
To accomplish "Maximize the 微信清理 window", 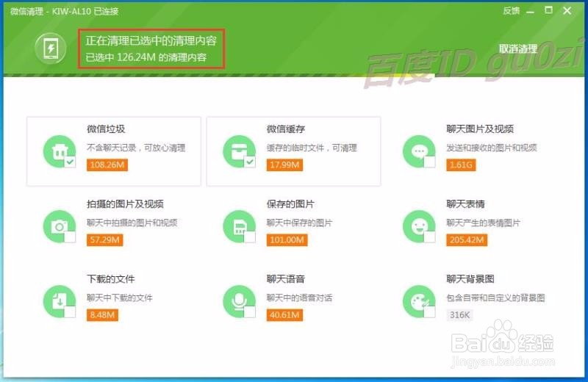I will click(548, 10).
